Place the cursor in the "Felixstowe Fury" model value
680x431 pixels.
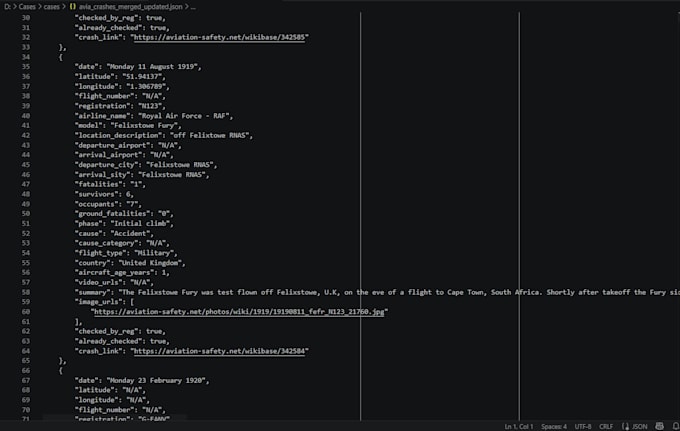click(x=146, y=125)
